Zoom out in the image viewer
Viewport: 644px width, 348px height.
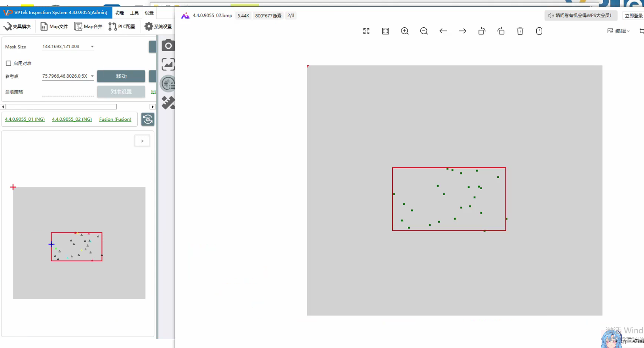pos(424,31)
